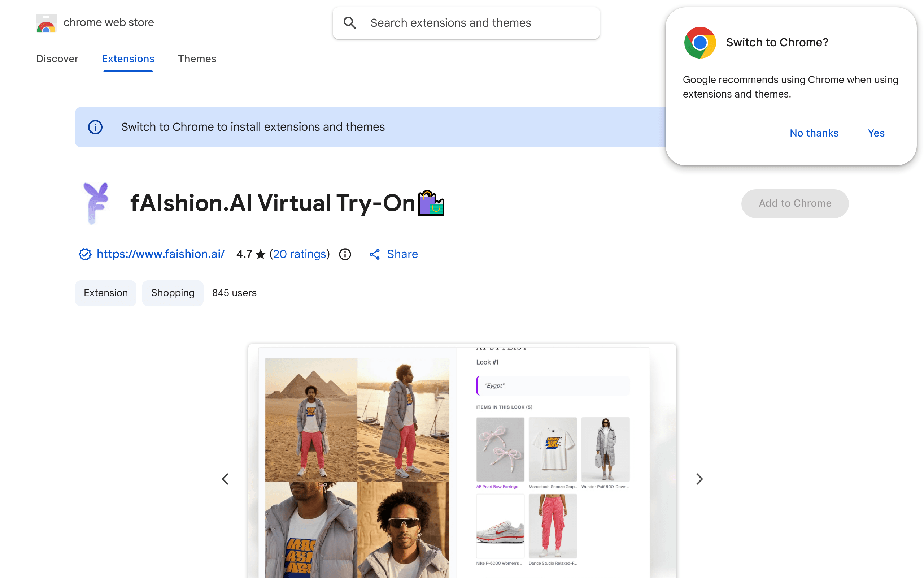The height and width of the screenshot is (578, 924).
Task: Click the search magnifier icon
Action: point(350,23)
